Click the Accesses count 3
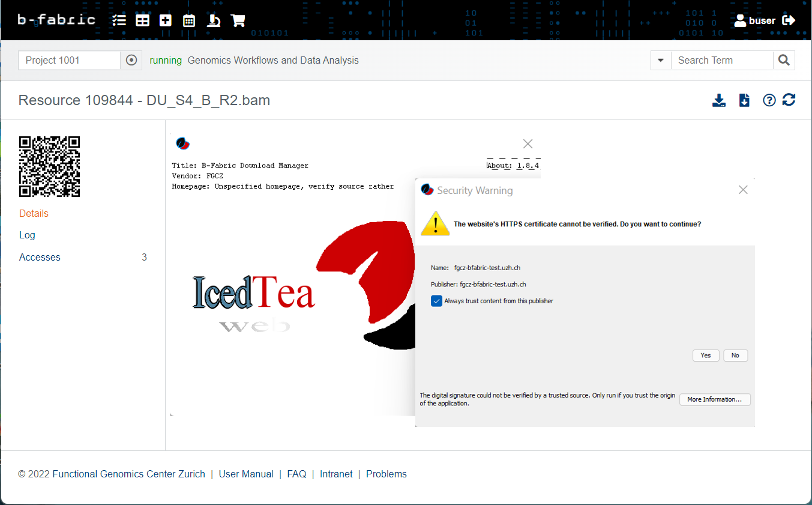 point(144,257)
